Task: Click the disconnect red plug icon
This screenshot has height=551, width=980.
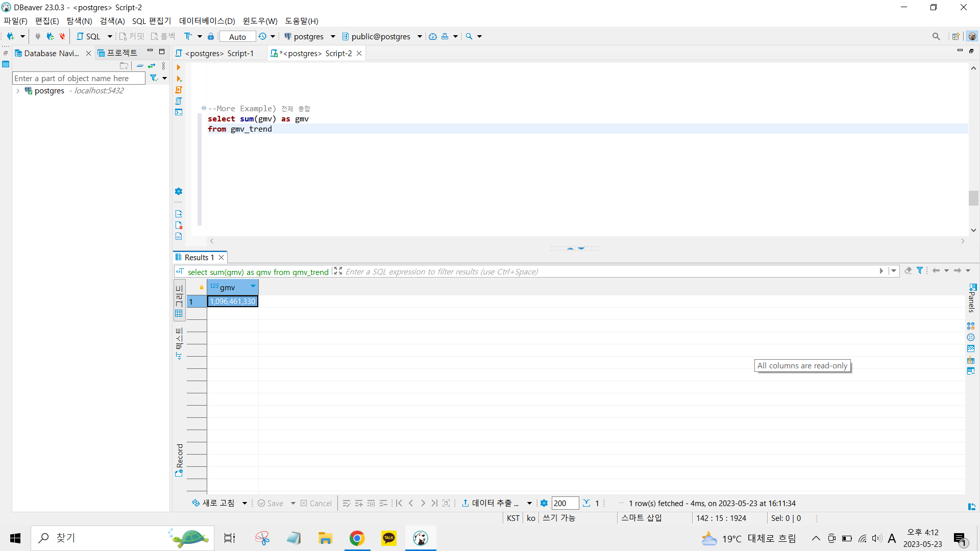Action: click(x=62, y=36)
